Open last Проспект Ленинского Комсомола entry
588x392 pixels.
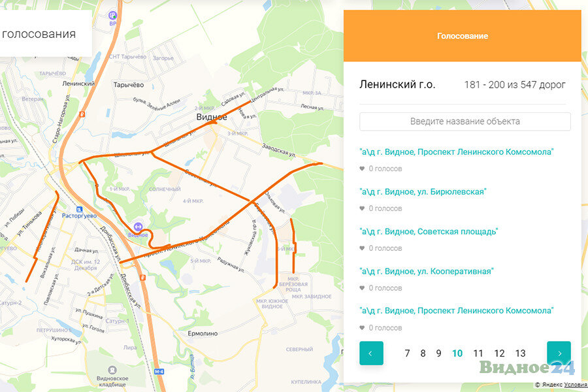click(x=457, y=310)
